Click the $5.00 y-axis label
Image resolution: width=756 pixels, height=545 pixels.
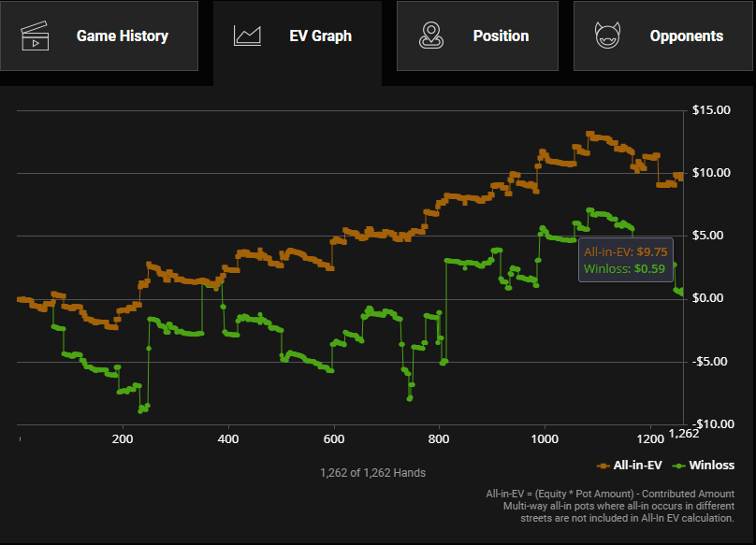pyautogui.click(x=707, y=236)
